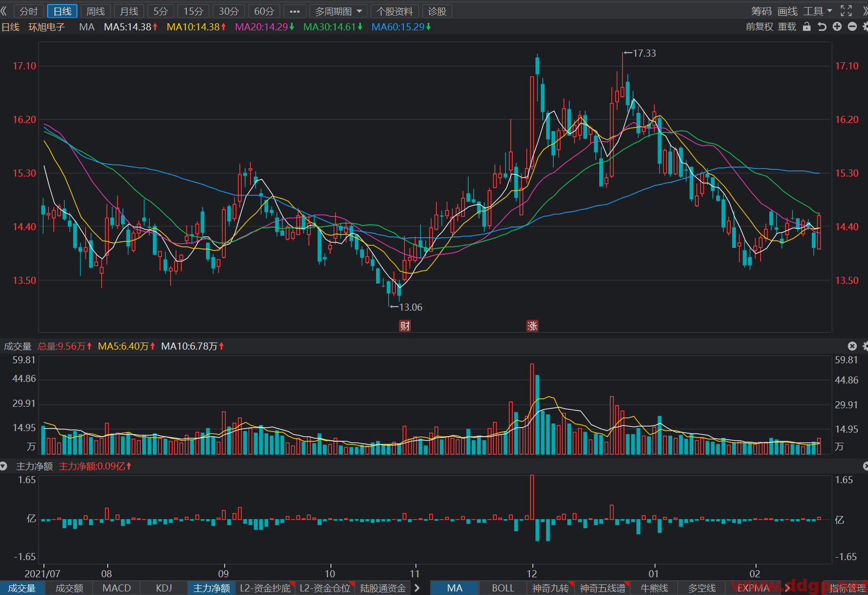Click the 财 event marker on chart
The height and width of the screenshot is (595, 868).
[x=405, y=326]
